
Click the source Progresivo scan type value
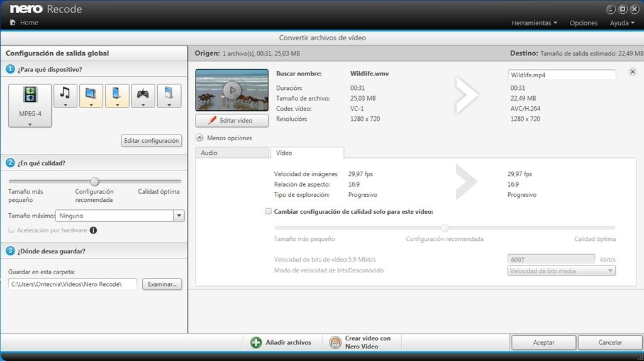pos(363,195)
